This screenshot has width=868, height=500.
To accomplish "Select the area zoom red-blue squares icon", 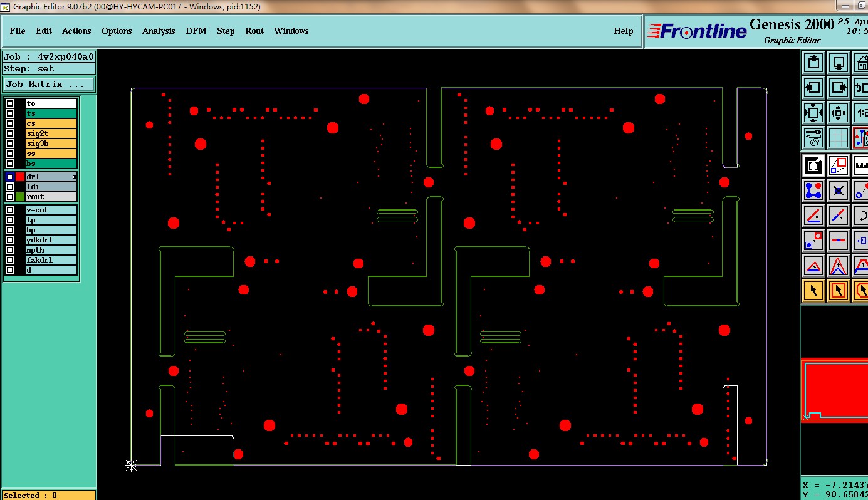I will (x=839, y=165).
